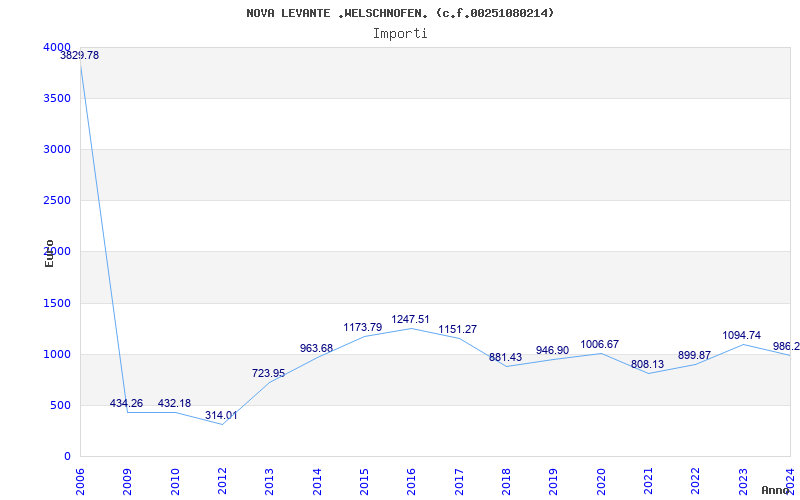This screenshot has width=800, height=500.
Task: Click the 946.90 data label
Action: click(x=553, y=350)
